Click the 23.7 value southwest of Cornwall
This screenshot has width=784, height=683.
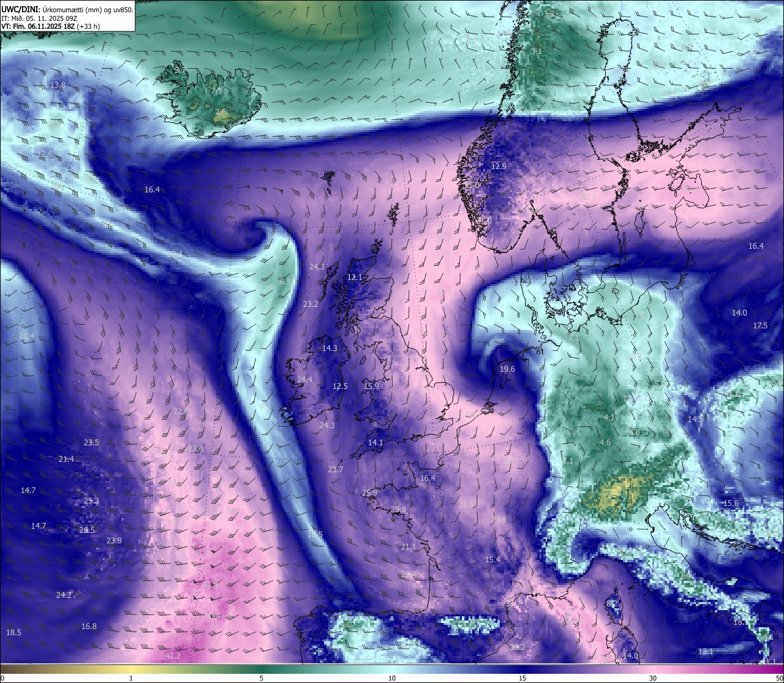(335, 470)
